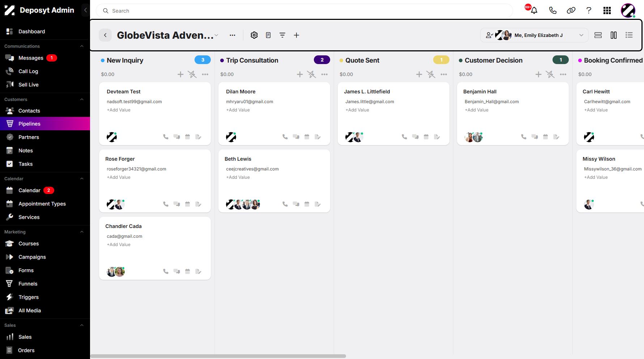Open the pipeline more options ellipsis
This screenshot has height=359, width=644.
tap(233, 35)
